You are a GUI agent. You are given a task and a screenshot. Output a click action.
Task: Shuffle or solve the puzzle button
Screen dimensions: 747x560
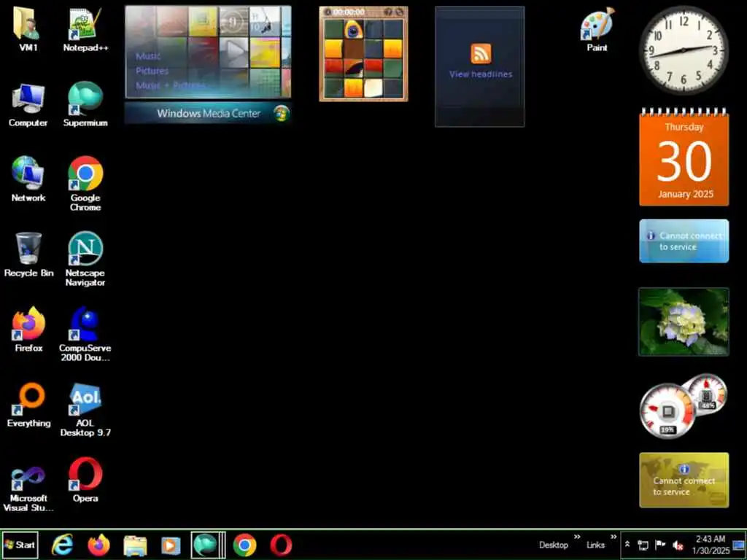click(x=399, y=12)
